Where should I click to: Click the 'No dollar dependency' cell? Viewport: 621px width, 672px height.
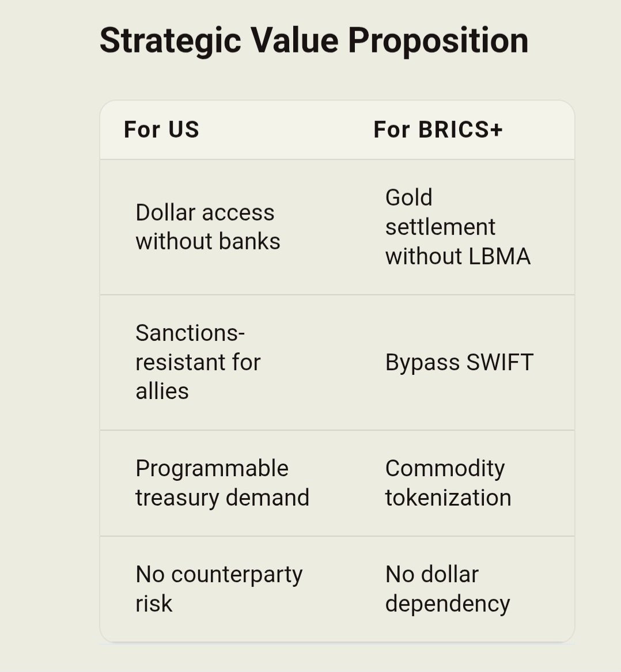447,589
